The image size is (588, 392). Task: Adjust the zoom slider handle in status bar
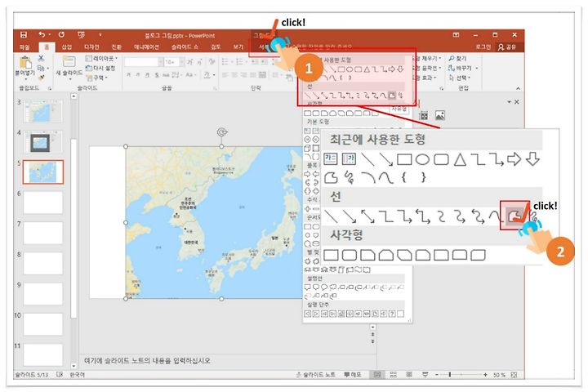pos(450,374)
